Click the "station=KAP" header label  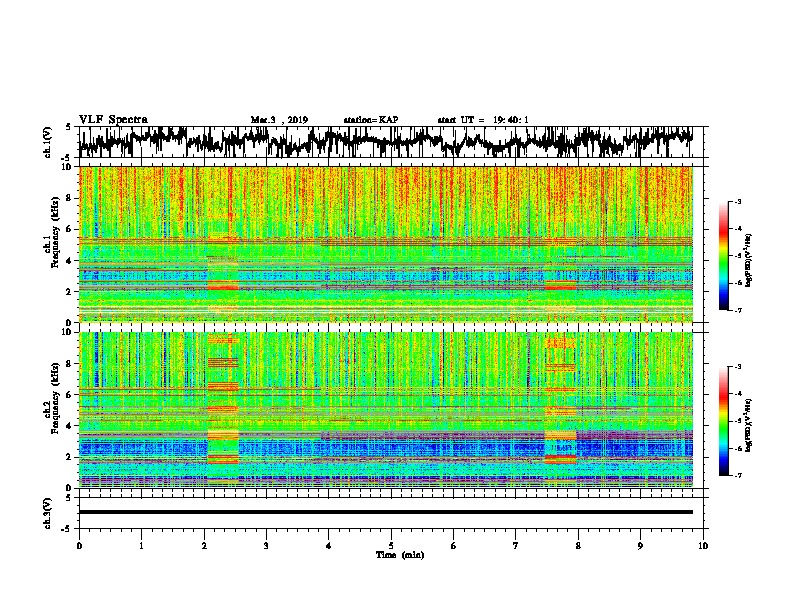[x=371, y=120]
